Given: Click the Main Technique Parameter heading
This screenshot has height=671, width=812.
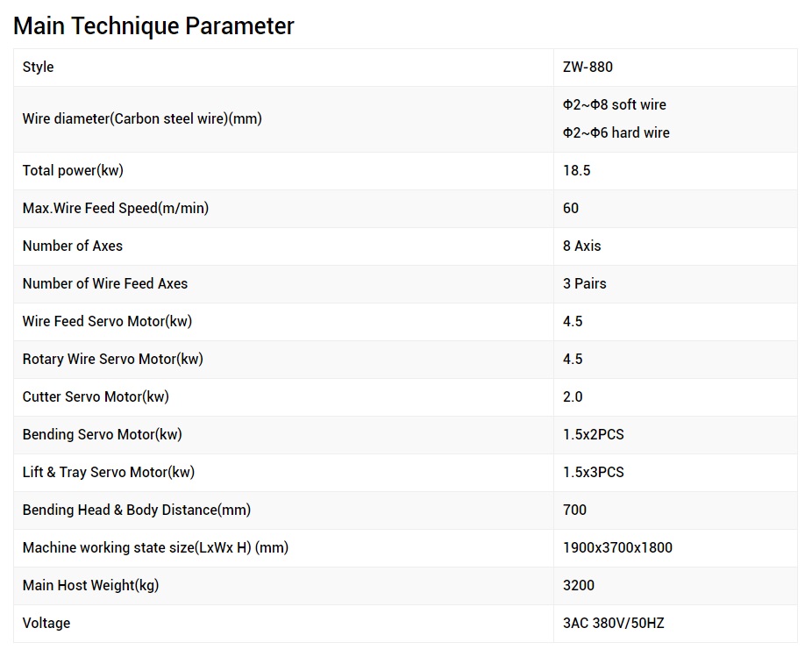Looking at the screenshot, I should tap(153, 26).
